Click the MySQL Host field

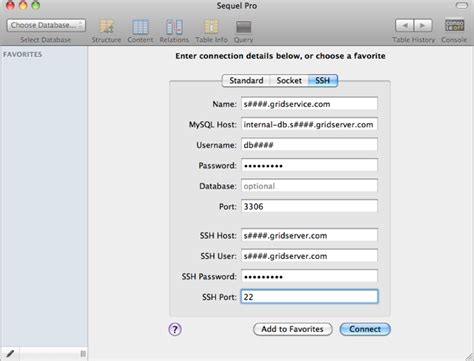pyautogui.click(x=309, y=125)
